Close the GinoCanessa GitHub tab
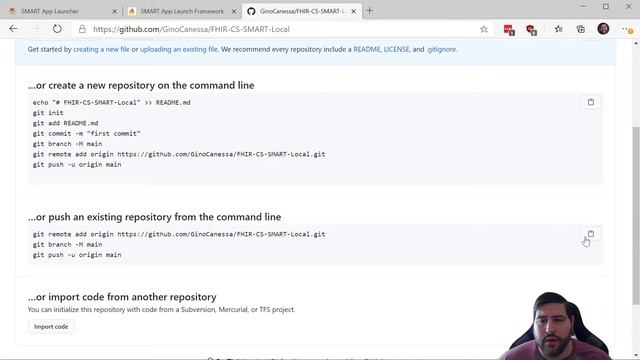The image size is (640, 360). [353, 11]
